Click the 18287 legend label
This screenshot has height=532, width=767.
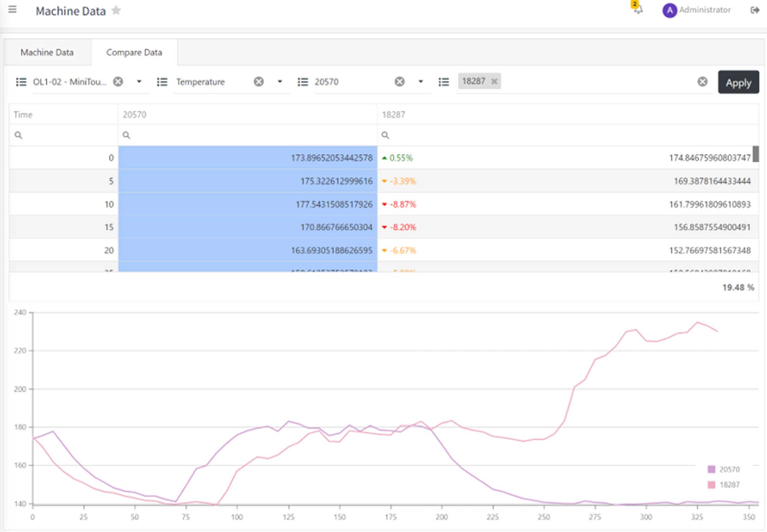tap(730, 485)
